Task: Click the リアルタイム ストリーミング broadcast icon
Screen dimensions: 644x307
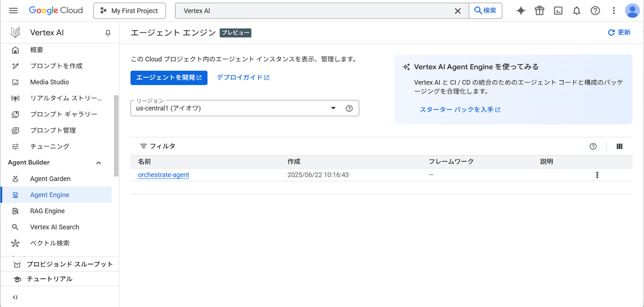Action: [x=15, y=98]
